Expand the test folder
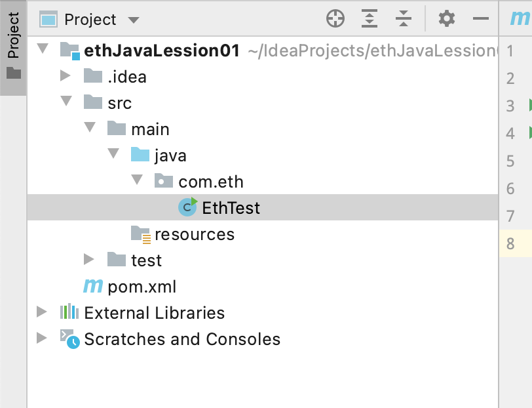Viewport: 532px width, 408px height. pos(88,259)
